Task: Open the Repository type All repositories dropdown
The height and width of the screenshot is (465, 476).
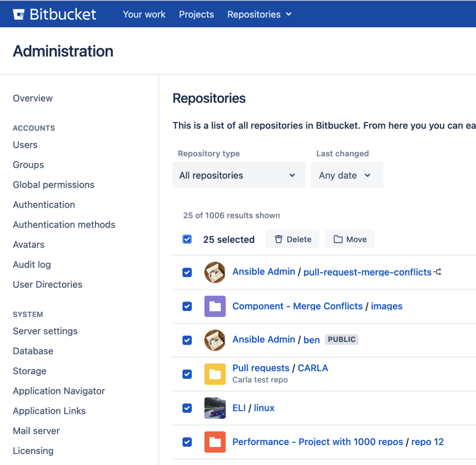Action: point(239,175)
